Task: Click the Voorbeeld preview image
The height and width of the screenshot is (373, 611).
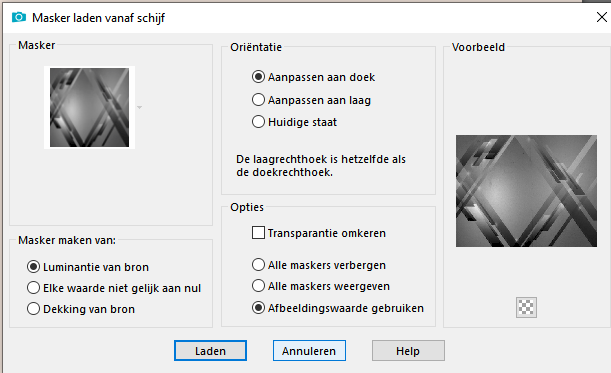Action: [526, 191]
